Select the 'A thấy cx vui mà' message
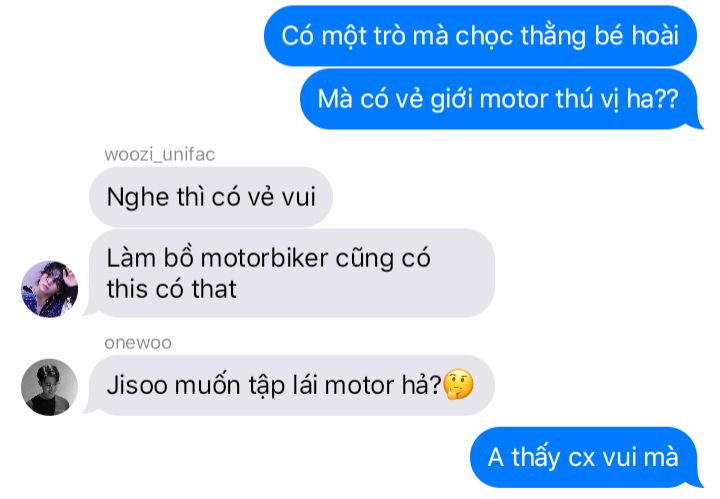The image size is (720, 499). click(x=586, y=457)
